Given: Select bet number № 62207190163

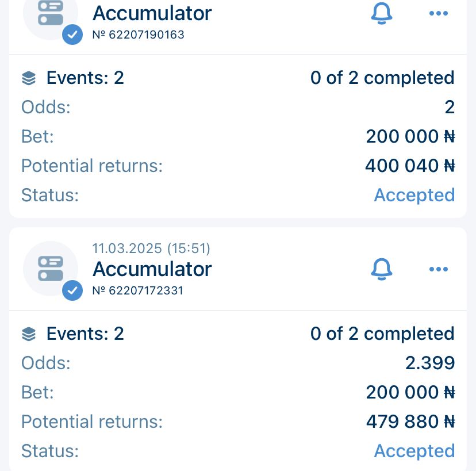Looking at the screenshot, I should click(x=138, y=35).
